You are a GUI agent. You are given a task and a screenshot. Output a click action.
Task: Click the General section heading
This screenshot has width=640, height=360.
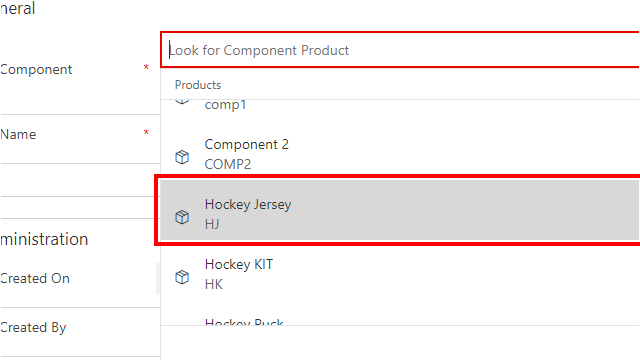coord(18,8)
